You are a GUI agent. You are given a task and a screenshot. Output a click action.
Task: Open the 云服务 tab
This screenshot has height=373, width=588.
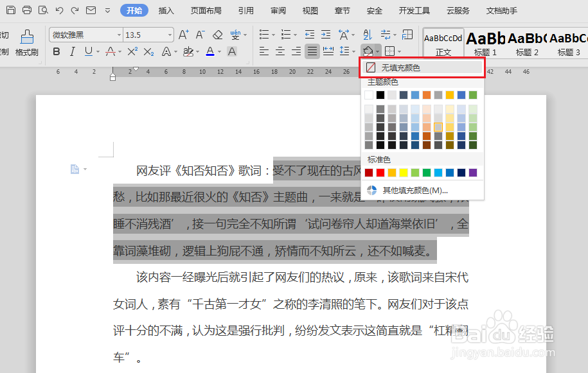pos(458,10)
